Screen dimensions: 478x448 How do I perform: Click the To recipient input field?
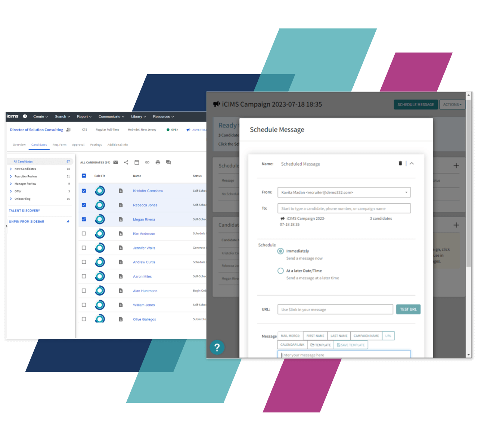coord(344,209)
